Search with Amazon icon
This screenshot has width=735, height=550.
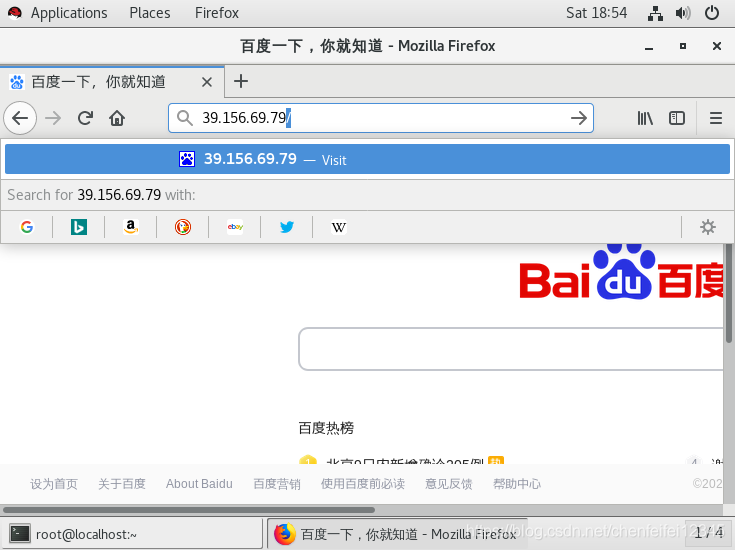[x=131, y=227]
